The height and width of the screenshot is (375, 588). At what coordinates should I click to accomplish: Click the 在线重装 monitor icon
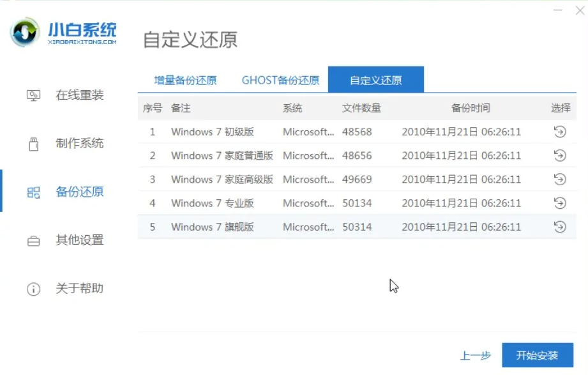point(33,95)
